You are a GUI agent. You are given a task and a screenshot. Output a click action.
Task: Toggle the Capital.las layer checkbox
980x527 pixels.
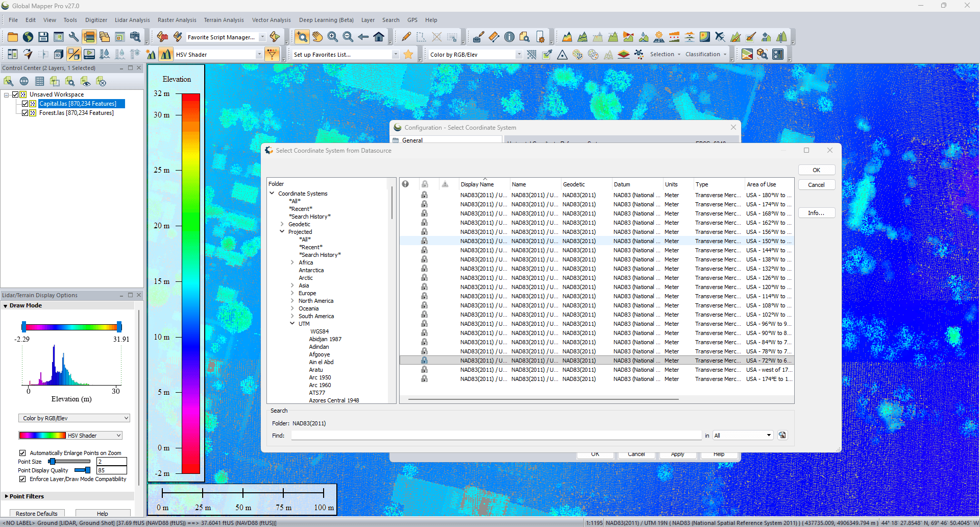(x=24, y=104)
